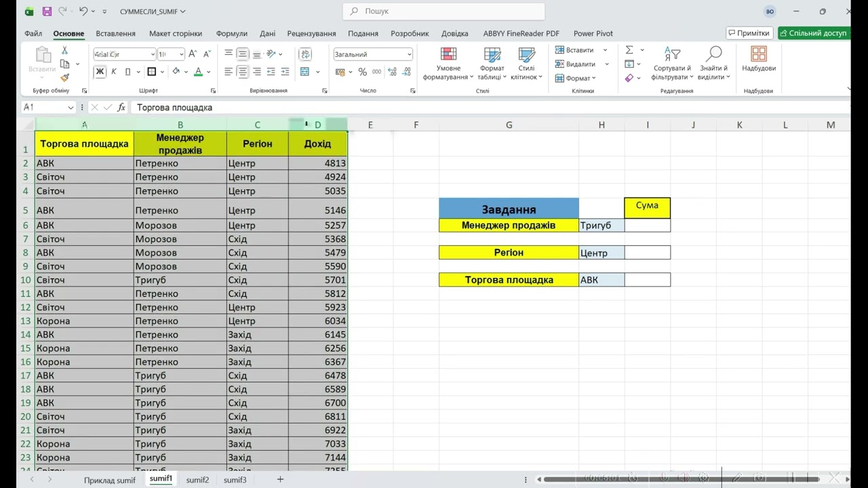
Task: Click the Format as Table icon
Action: [492, 55]
